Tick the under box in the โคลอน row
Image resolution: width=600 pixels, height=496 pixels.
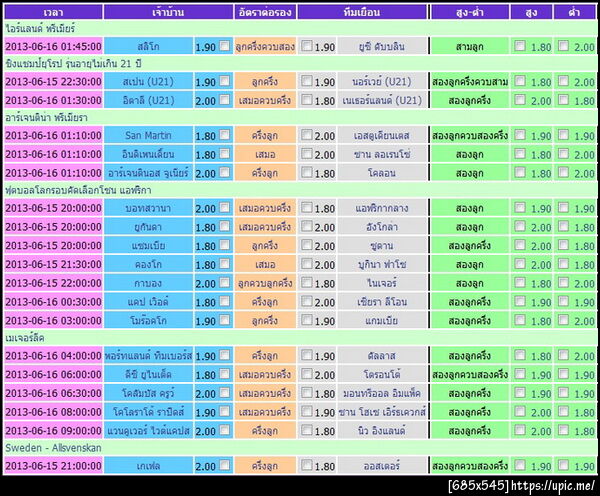click(563, 172)
